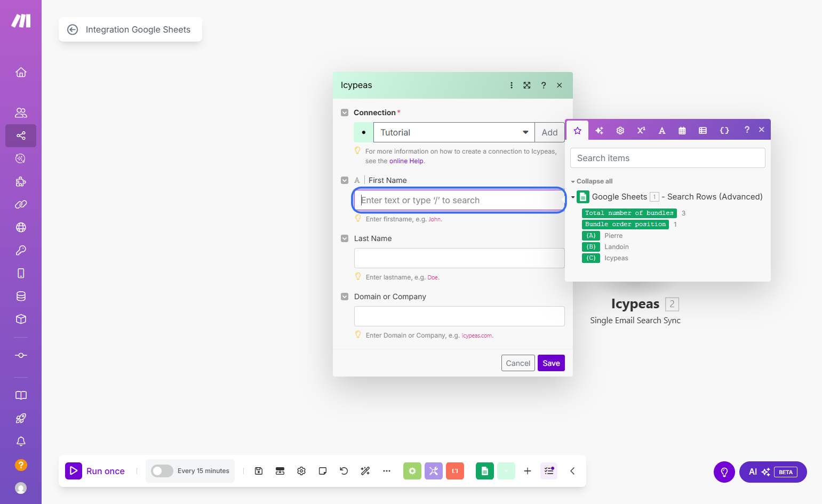Open the Keys icon in the sidebar
822x504 pixels.
pos(21,250)
